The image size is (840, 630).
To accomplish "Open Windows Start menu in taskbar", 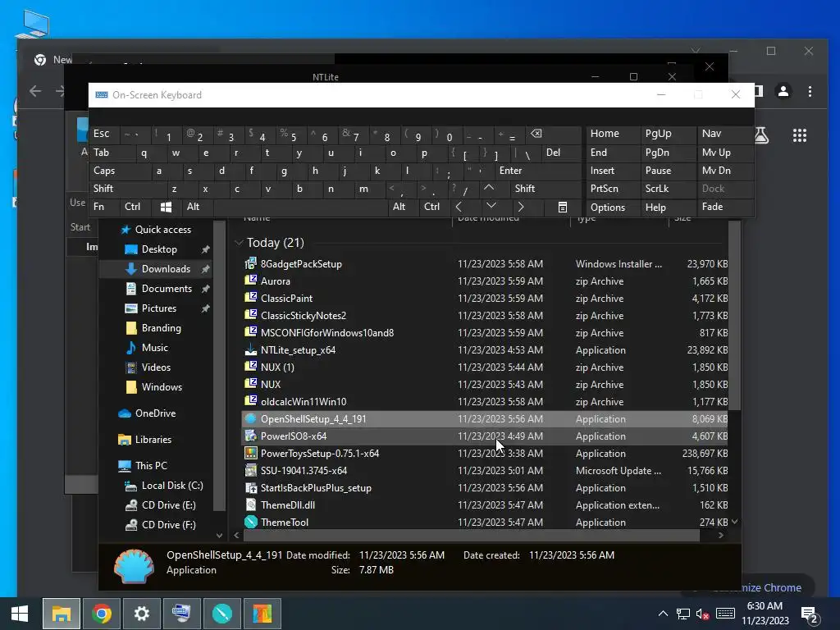I will (x=20, y=614).
